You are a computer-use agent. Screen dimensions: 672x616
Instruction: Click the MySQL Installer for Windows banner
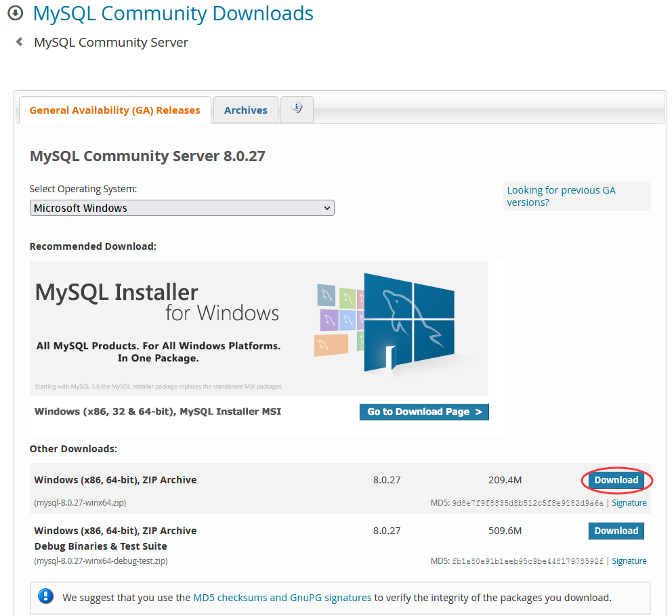pos(259,328)
